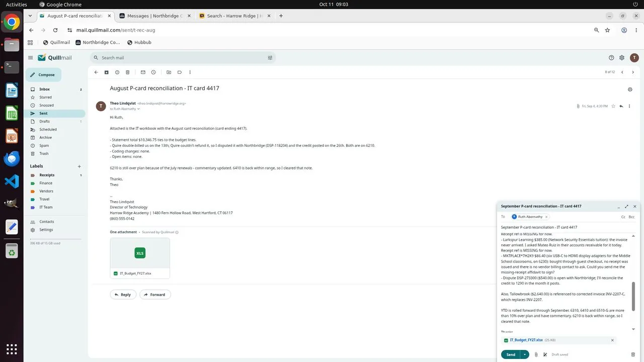This screenshot has height=362, width=644.
Task: Open signature pen icon in compose
Action: (545, 354)
